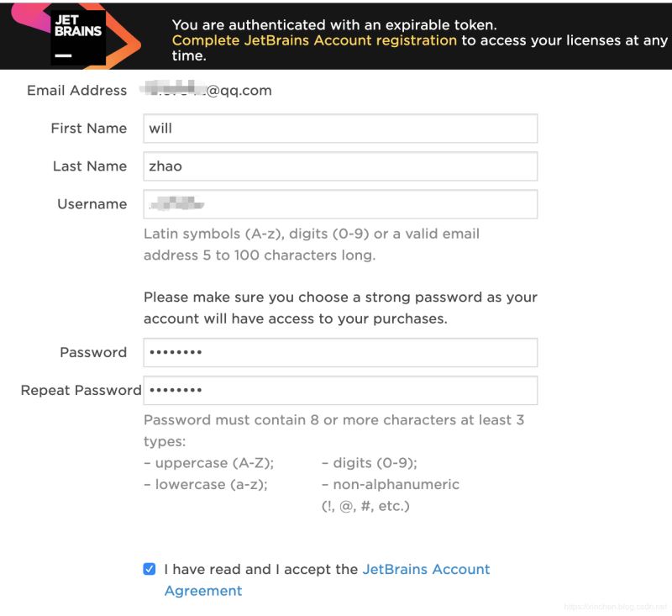Uncheck the account agreement checkbox
The height and width of the screenshot is (616, 672).
(x=150, y=569)
